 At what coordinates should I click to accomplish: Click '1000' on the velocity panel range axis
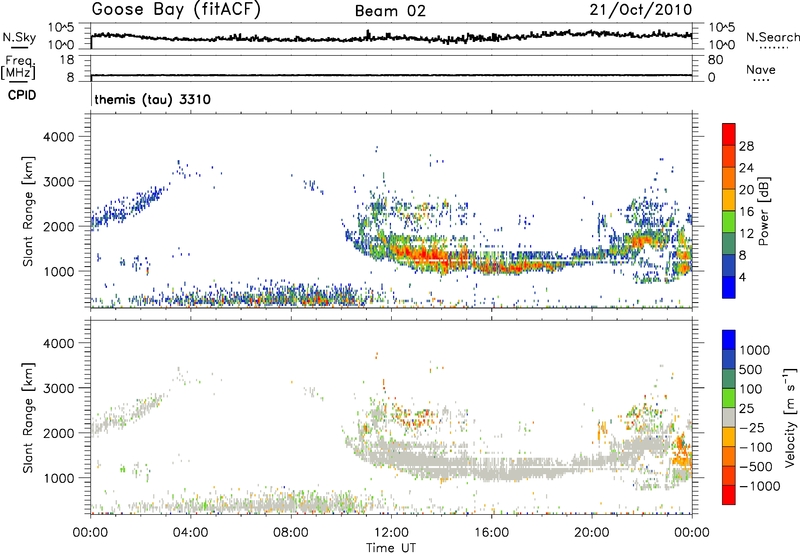[58, 478]
